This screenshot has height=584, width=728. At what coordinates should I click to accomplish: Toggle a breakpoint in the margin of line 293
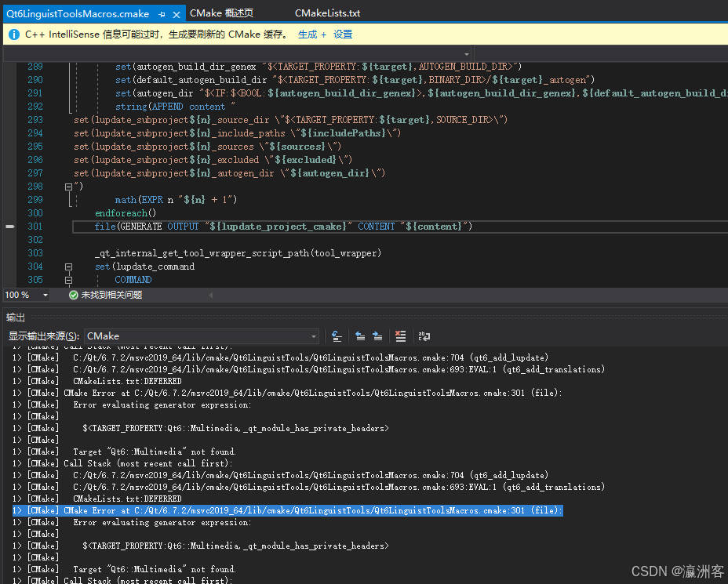point(9,119)
